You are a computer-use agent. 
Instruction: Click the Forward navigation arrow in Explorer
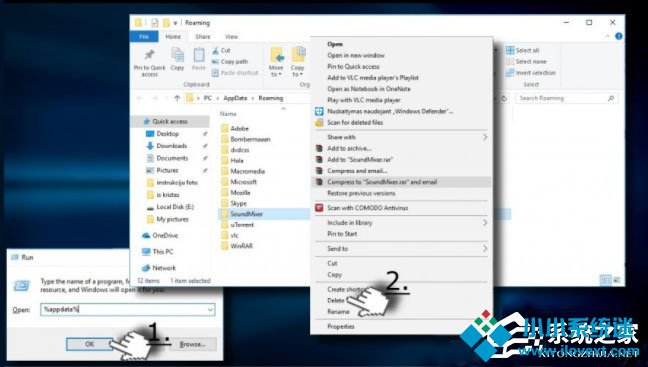(155, 98)
